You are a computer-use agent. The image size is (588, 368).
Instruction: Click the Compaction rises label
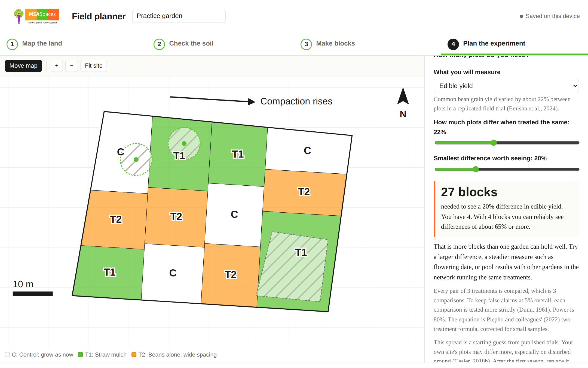tap(296, 101)
